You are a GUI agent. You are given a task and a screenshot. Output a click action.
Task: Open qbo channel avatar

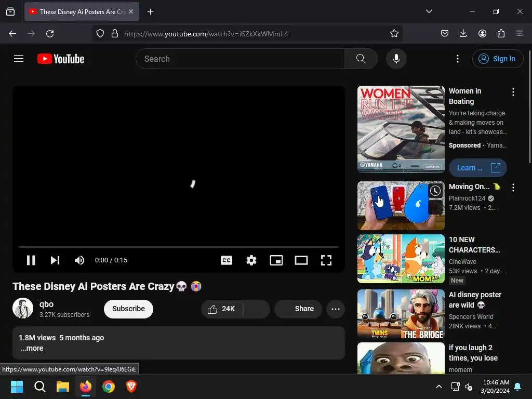pyautogui.click(x=23, y=308)
